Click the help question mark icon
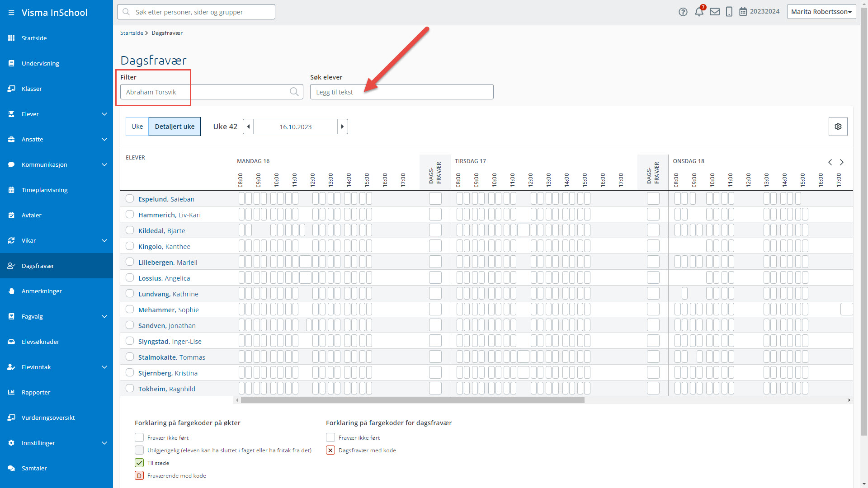Image resolution: width=868 pixels, height=488 pixels. click(x=683, y=12)
